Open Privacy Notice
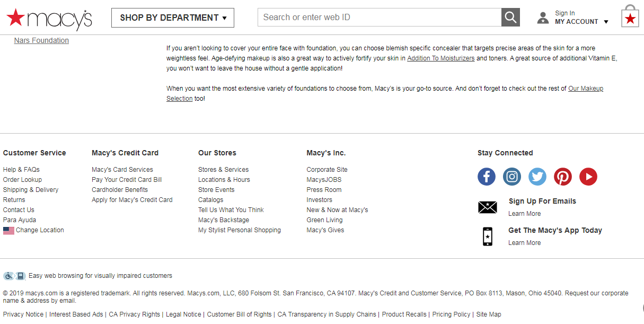The image size is (644, 324). coord(23,314)
